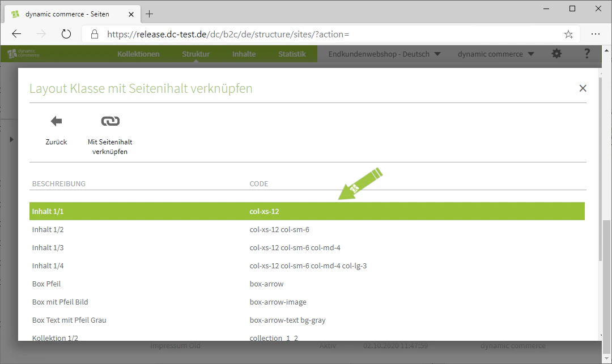Open the help question mark icon
Viewport: 612px width, 364px height.
coord(586,54)
